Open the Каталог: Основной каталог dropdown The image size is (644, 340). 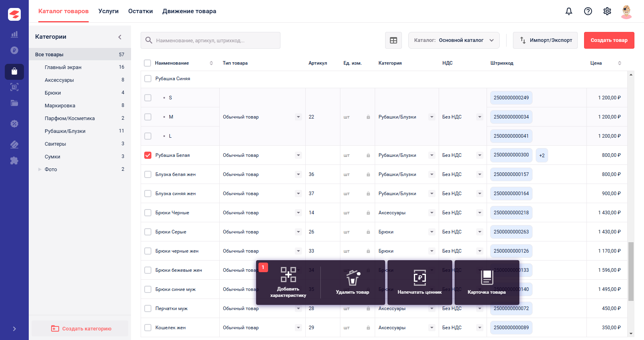tap(454, 40)
